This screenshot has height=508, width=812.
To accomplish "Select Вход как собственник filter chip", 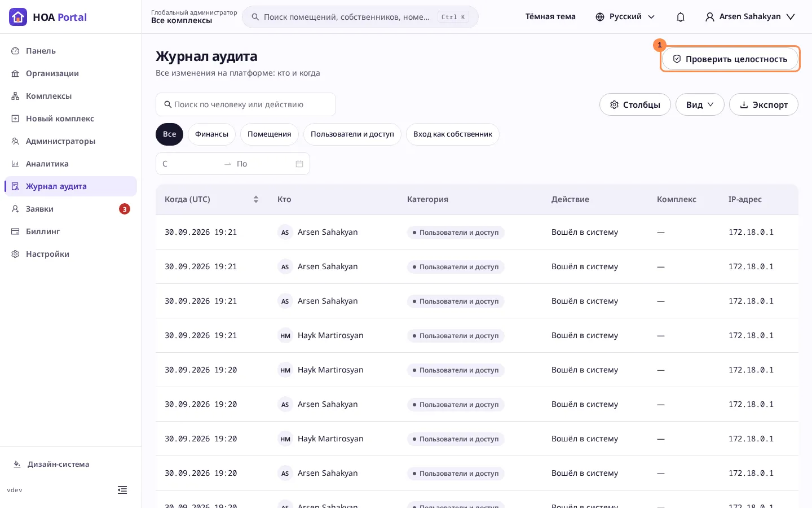I will [x=453, y=134].
